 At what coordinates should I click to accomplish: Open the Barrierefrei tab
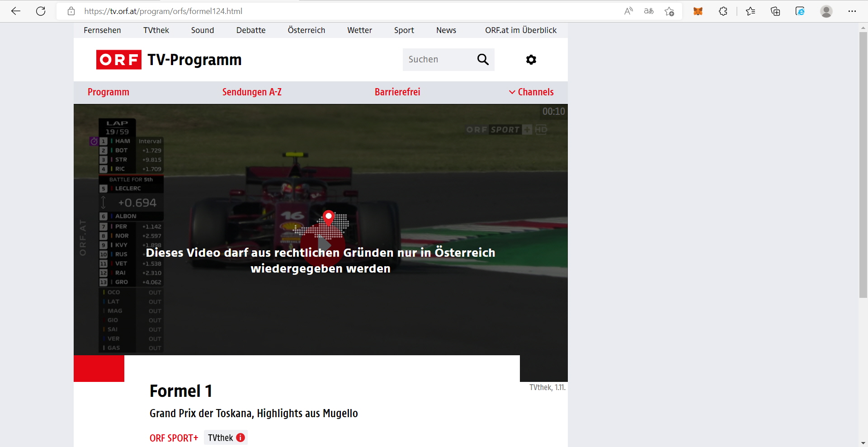click(397, 92)
